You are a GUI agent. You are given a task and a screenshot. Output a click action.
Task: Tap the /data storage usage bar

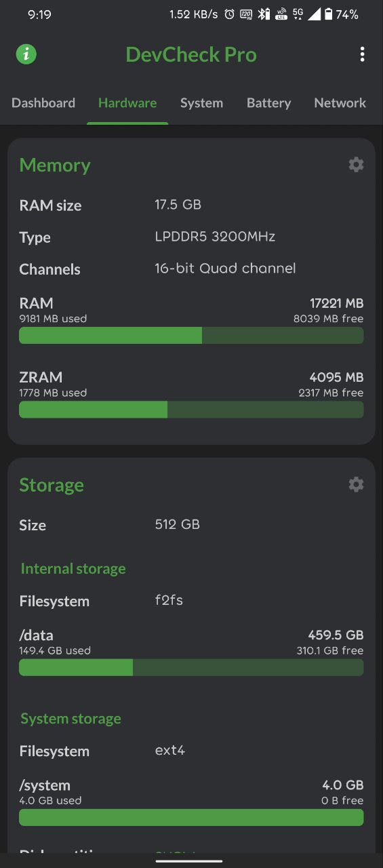(191, 668)
